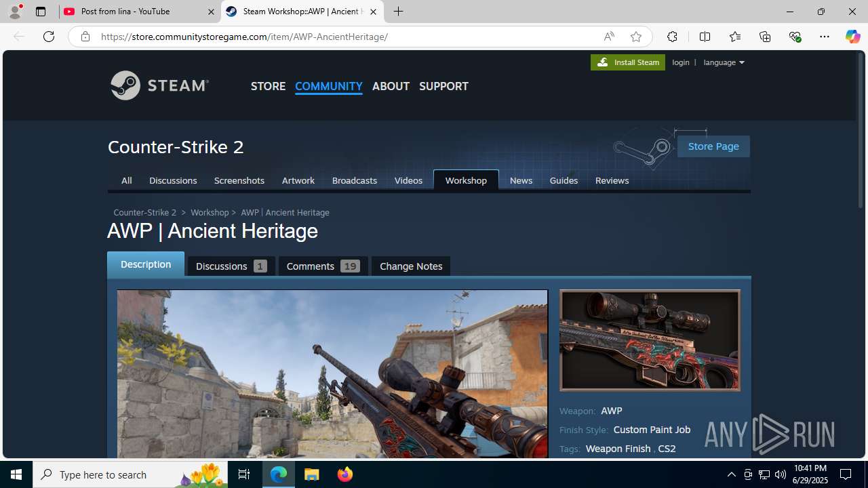Open the Change Notes tab
Viewport: 868px width, 488px height.
click(411, 266)
